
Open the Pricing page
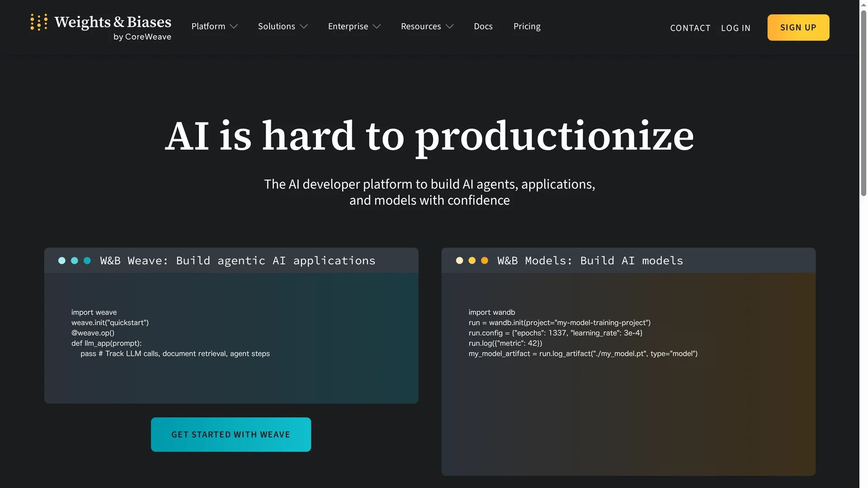coord(527,26)
